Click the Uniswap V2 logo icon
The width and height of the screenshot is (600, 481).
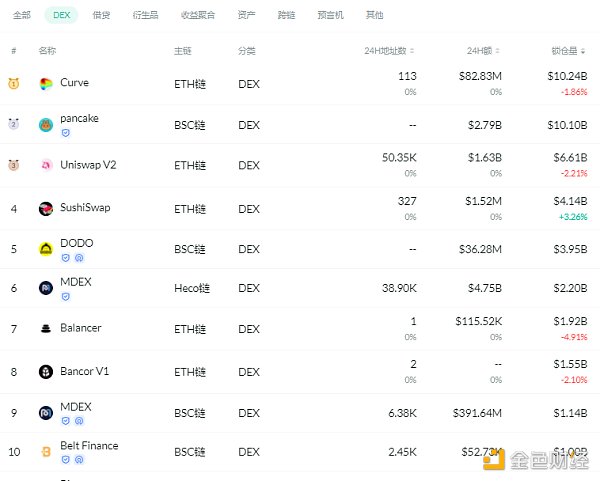tap(46, 166)
